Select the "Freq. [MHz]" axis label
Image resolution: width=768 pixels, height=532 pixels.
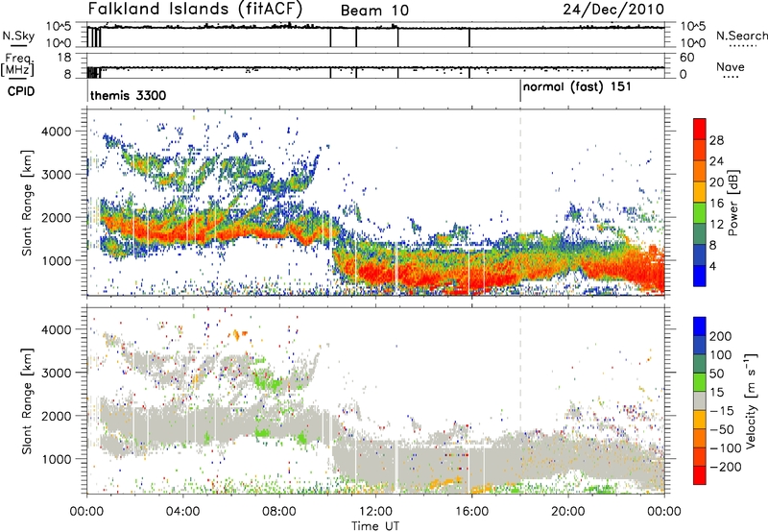click(17, 65)
